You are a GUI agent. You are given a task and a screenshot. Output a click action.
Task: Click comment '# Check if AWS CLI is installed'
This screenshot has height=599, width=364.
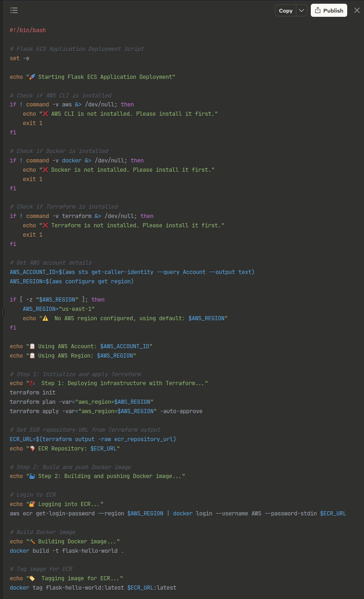[61, 95]
